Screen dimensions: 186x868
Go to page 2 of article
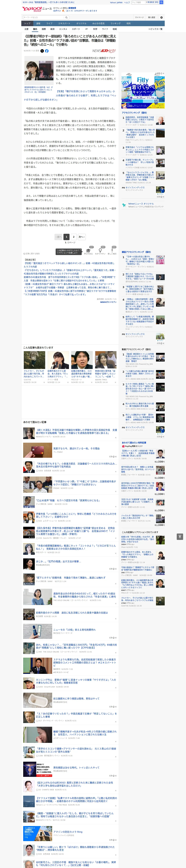point(74,237)
